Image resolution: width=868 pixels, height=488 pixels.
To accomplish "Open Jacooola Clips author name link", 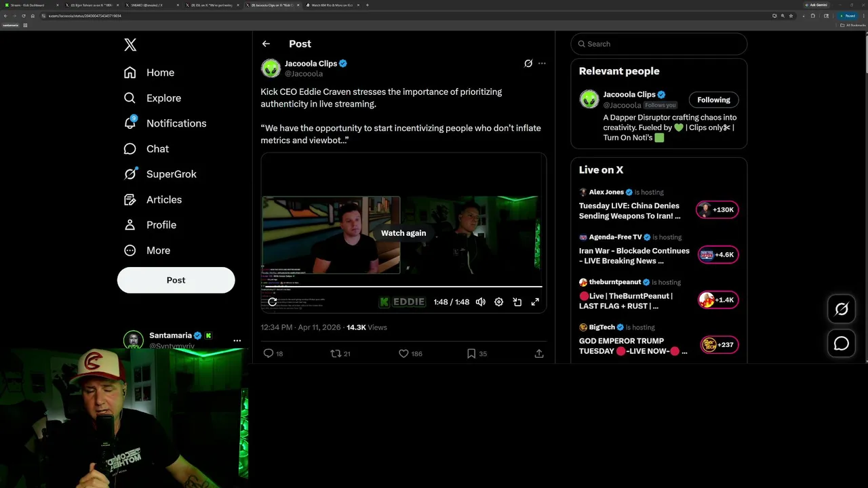I will pos(311,63).
